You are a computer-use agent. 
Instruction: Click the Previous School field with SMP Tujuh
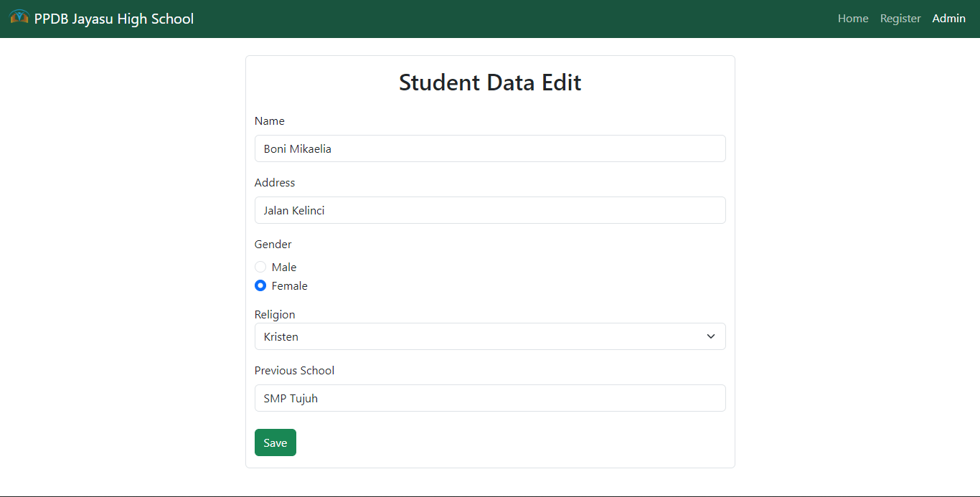490,398
